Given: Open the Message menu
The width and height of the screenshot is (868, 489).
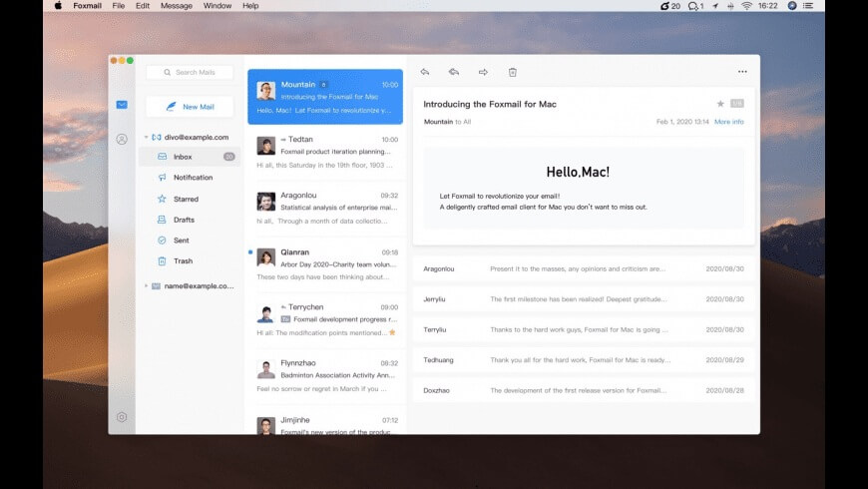Looking at the screenshot, I should point(177,6).
